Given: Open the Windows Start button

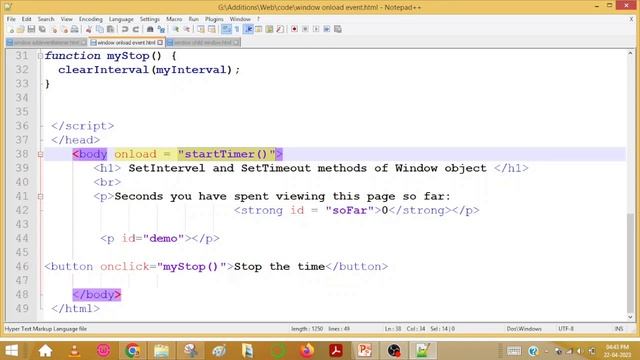Looking at the screenshot, I should [x=11, y=351].
